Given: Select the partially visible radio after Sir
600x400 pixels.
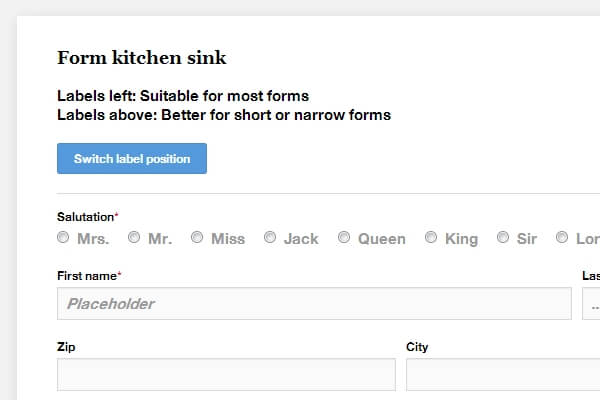Looking at the screenshot, I should (x=562, y=238).
